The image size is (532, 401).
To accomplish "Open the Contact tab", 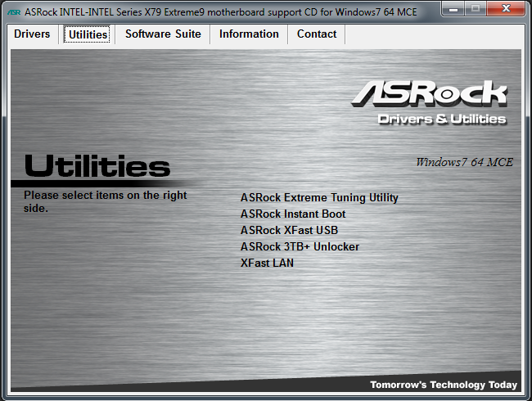I will click(x=317, y=34).
